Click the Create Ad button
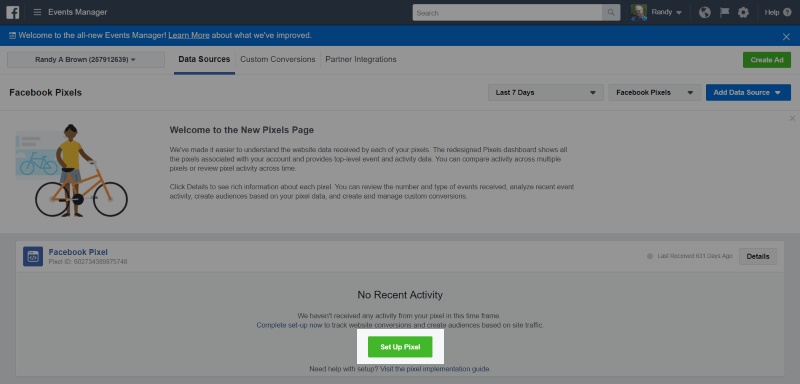This screenshot has height=384, width=800. (x=767, y=60)
